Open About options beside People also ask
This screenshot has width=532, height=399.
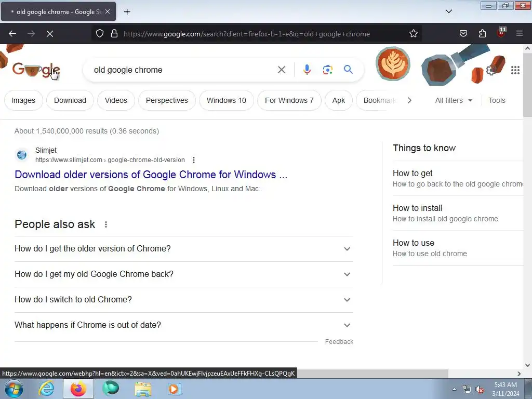click(x=106, y=224)
